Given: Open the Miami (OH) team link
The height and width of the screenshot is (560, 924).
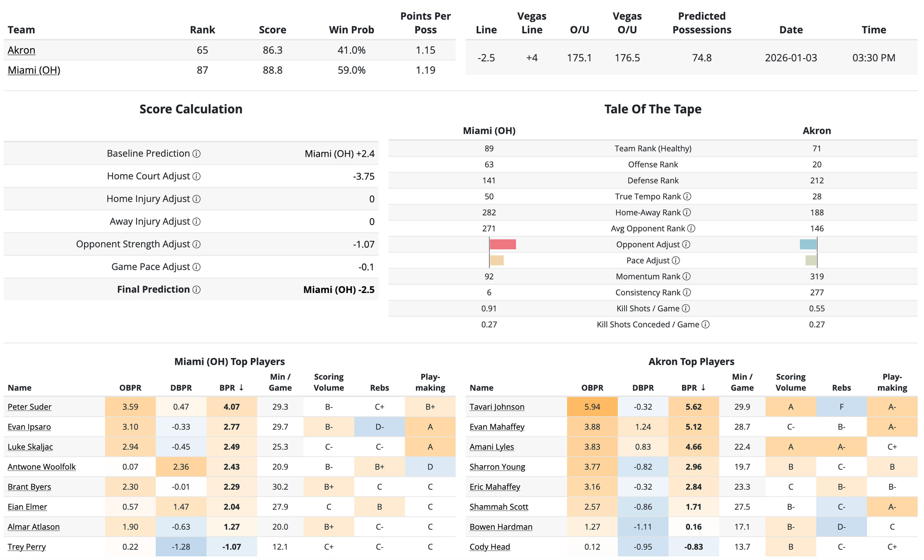Looking at the screenshot, I should 34,70.
